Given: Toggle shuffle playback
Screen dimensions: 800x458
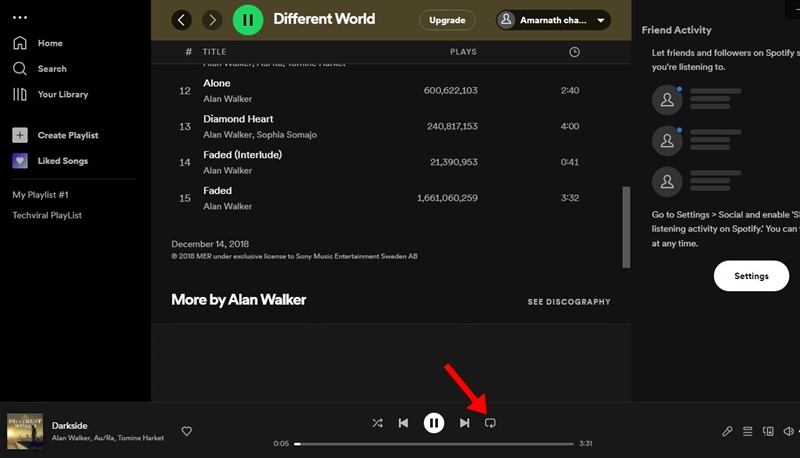Looking at the screenshot, I should pos(377,423).
